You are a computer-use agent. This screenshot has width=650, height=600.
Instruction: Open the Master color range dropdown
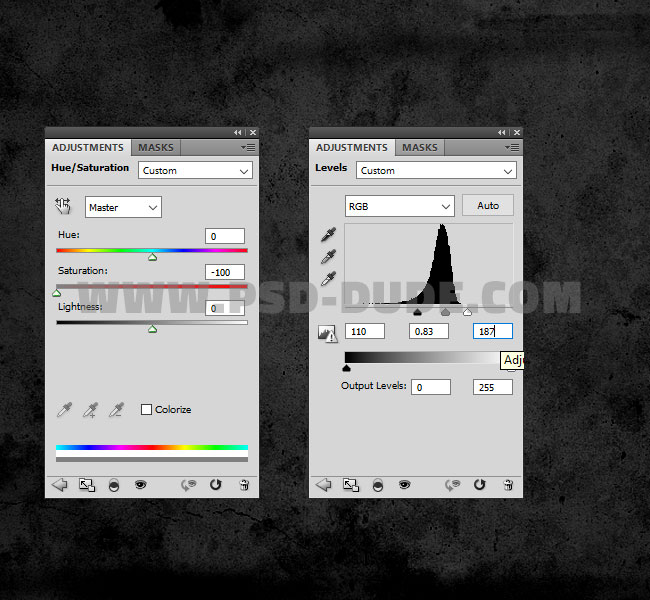click(x=123, y=207)
